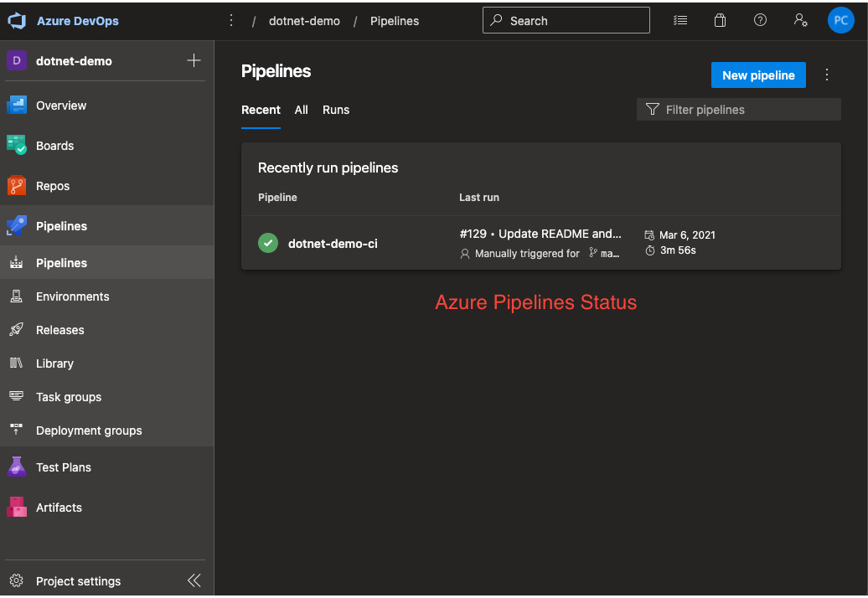Click the branch icon in last run
Image resolution: width=868 pixels, height=598 pixels.
pos(593,253)
